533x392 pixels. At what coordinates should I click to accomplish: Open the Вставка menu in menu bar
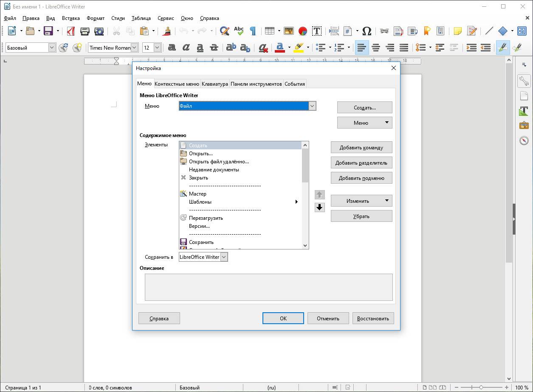point(71,18)
